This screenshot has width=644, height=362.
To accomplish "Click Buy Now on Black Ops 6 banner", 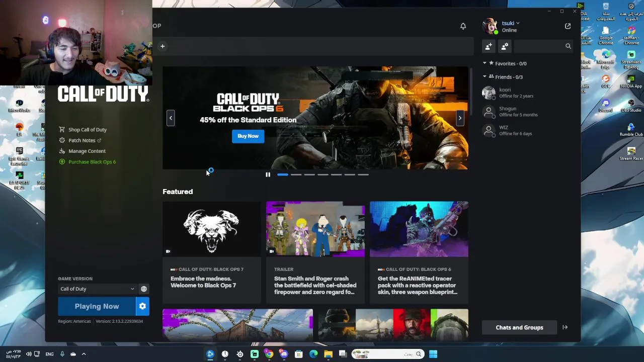I will pos(248,136).
